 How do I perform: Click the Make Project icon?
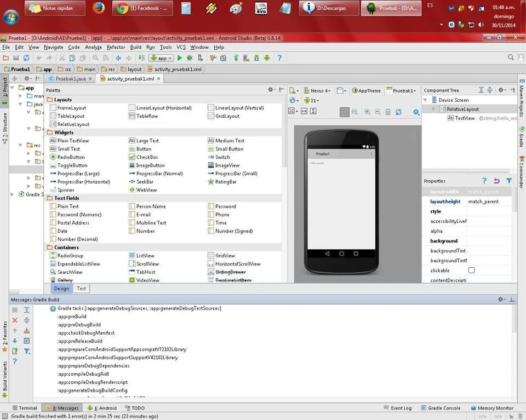pos(141,58)
